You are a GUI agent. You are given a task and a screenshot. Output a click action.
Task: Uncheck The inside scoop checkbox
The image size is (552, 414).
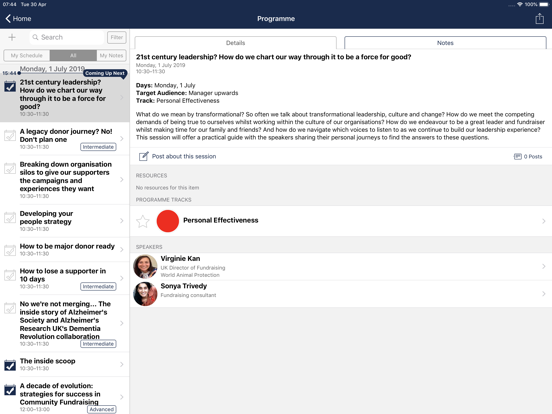pyautogui.click(x=10, y=365)
